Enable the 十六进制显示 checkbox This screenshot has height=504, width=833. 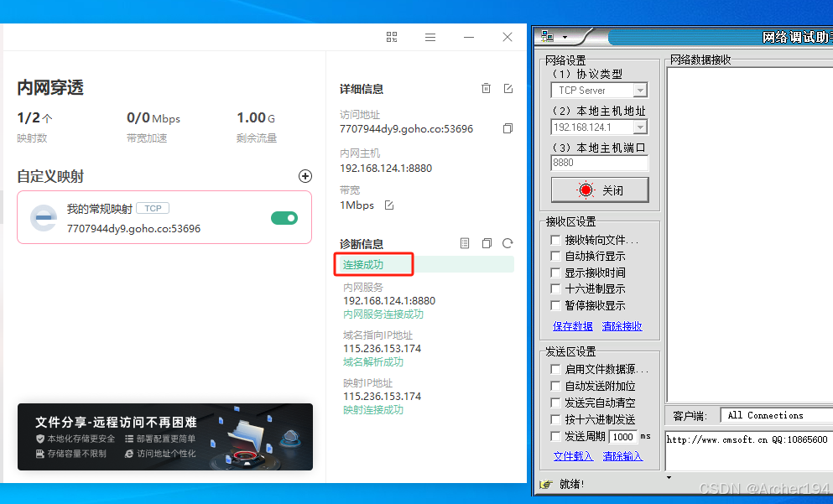pyautogui.click(x=556, y=288)
